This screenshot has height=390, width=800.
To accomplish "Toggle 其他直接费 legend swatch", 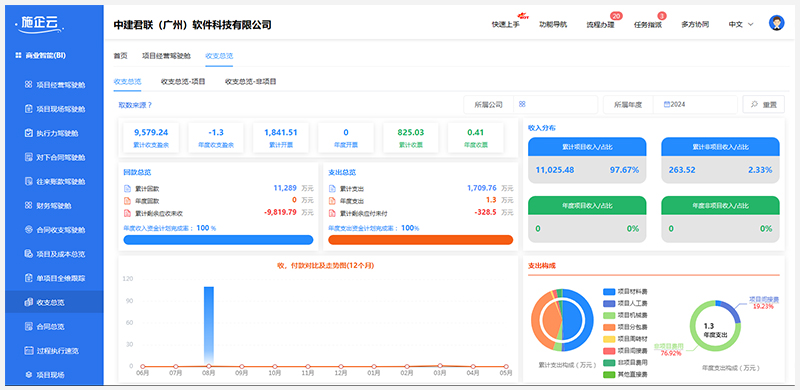I will 609,374.
